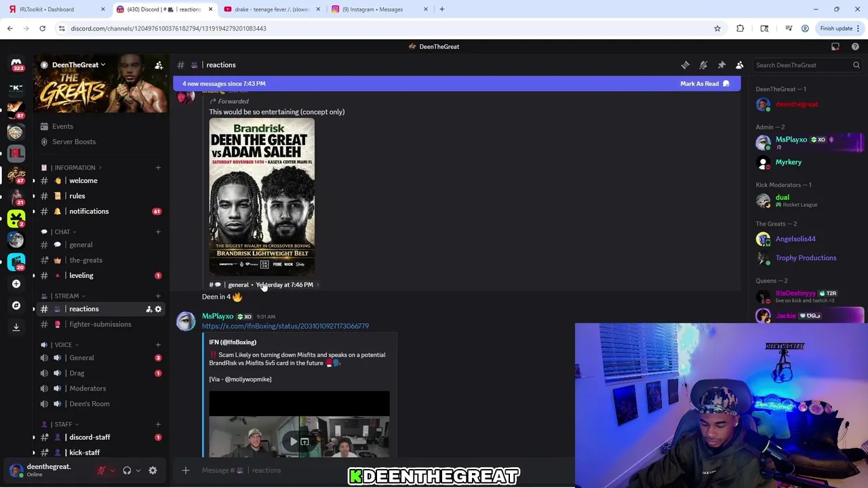Open the-greats channel

(x=100, y=260)
